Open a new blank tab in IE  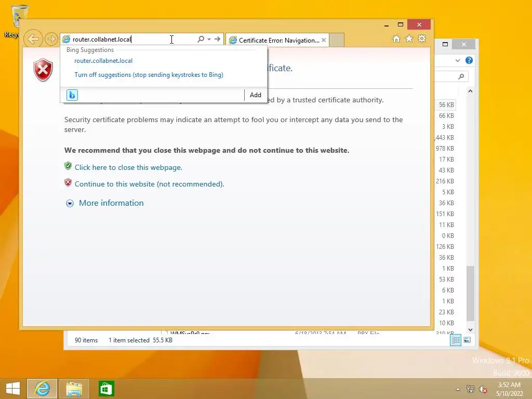(337, 40)
